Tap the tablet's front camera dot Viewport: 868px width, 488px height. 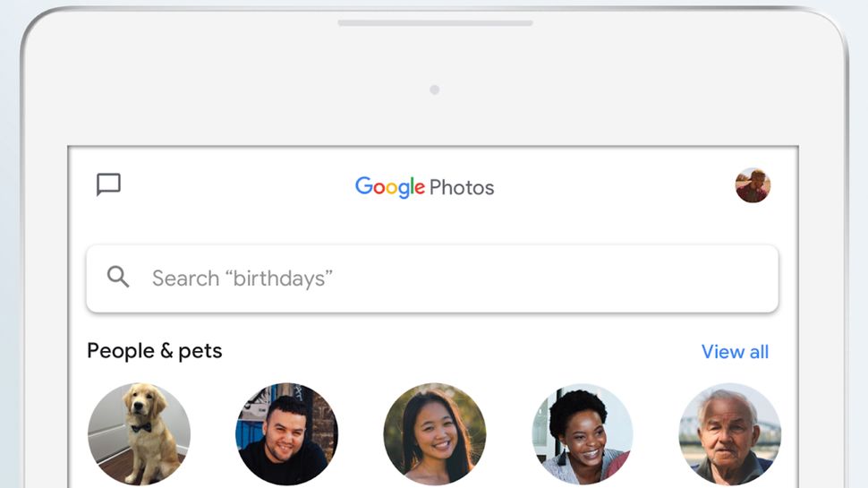pyautogui.click(x=434, y=90)
